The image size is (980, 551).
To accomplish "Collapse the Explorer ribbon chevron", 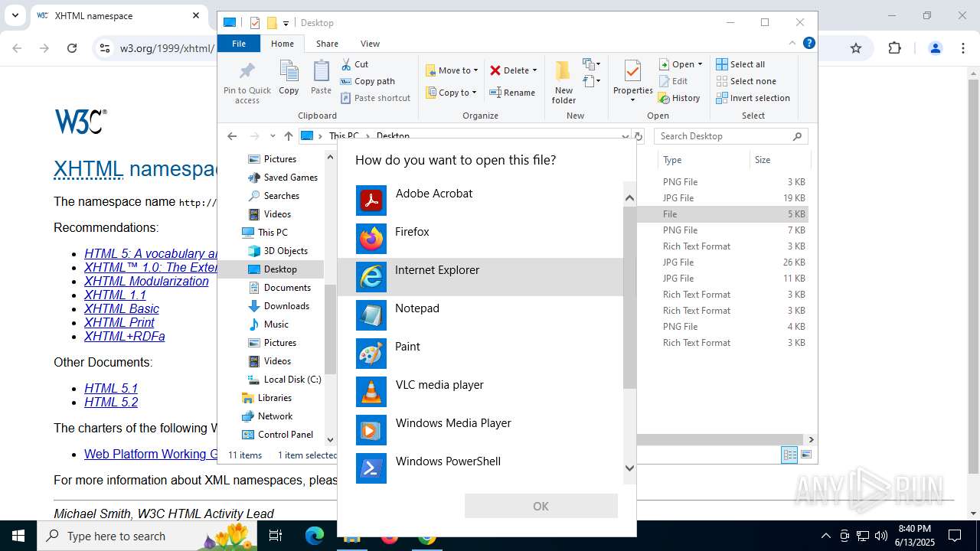I will [x=792, y=43].
